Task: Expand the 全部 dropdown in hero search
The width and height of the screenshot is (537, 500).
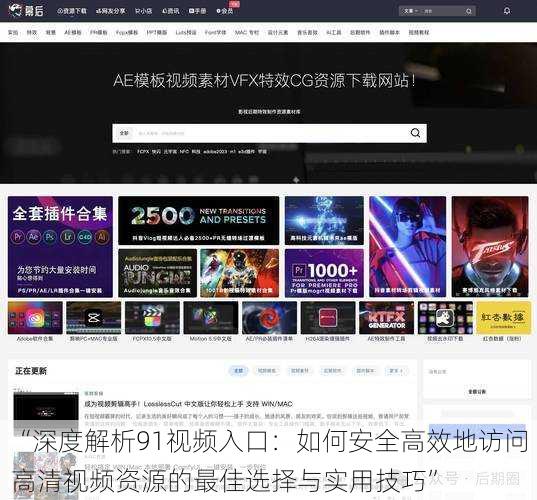Action: (x=124, y=133)
